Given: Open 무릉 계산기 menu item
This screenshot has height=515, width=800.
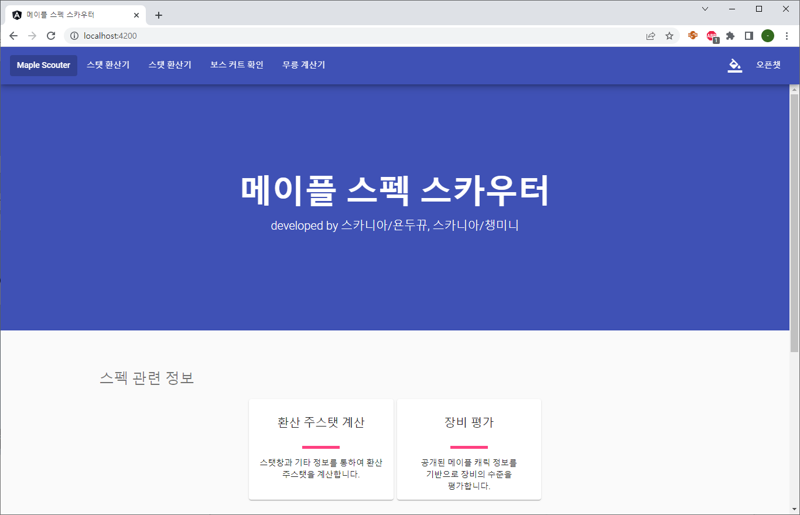Looking at the screenshot, I should (304, 65).
